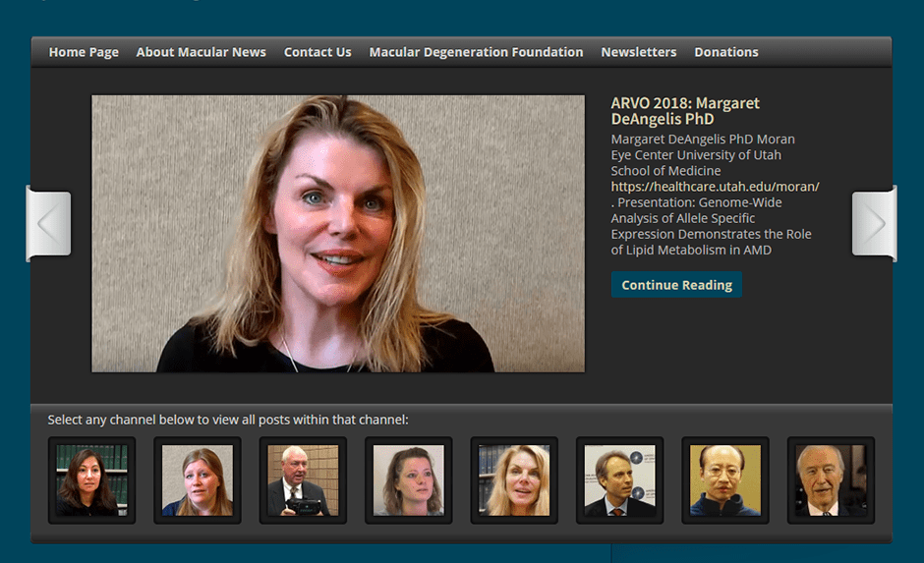This screenshot has width=924, height=563.
Task: Select channel thumbnail of man with red tie
Action: click(x=619, y=480)
